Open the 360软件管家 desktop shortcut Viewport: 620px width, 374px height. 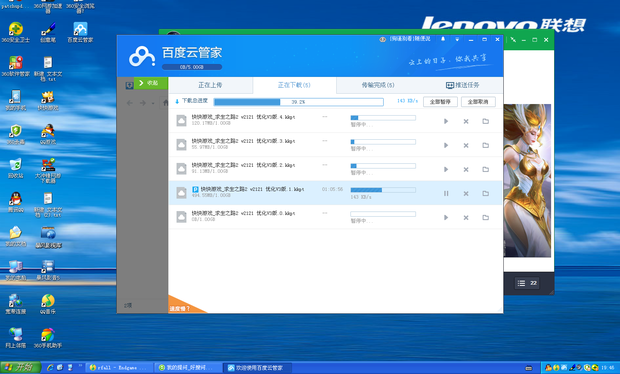pos(15,66)
